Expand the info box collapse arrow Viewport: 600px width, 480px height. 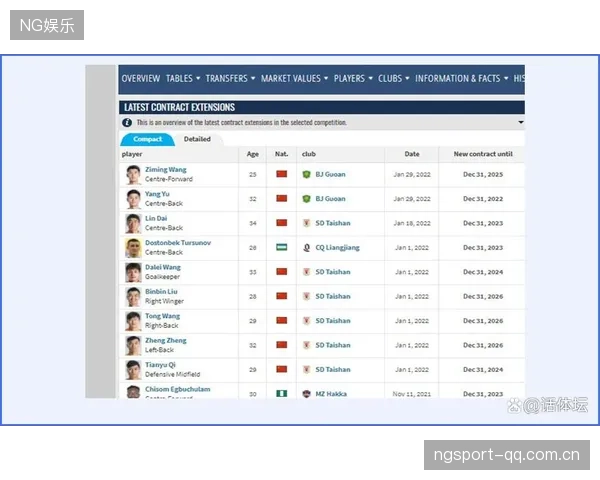click(520, 122)
